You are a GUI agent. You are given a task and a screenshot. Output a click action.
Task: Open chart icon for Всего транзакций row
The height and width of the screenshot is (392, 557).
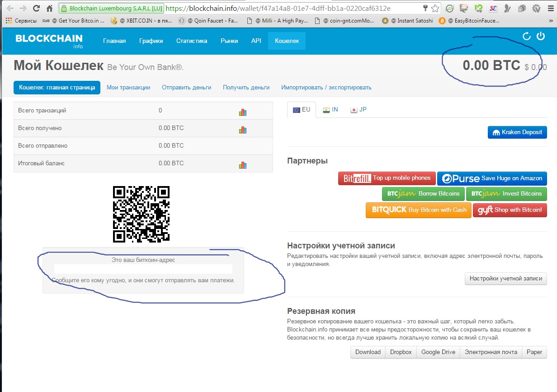point(243,112)
